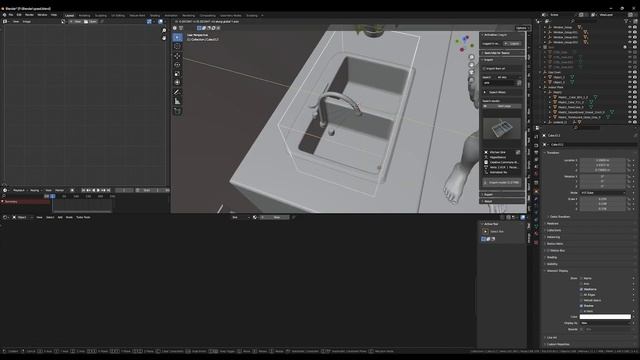Image resolution: width=640 pixels, height=360 pixels.
Task: Click New in the image editor header
Action: (76, 21)
